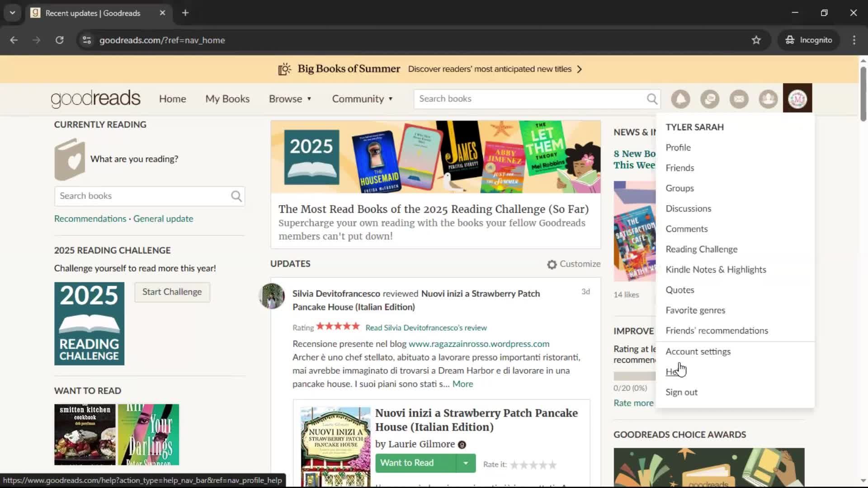Open the General update link
Viewport: 868px width, 488px height.
pyautogui.click(x=163, y=219)
